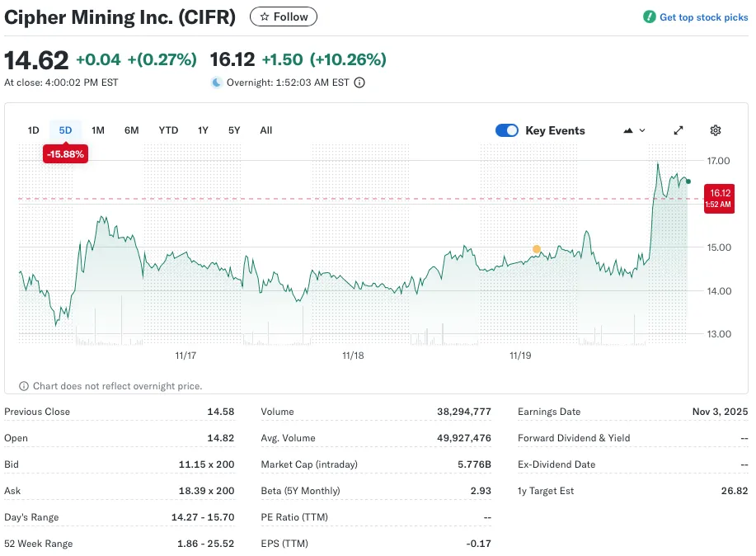View All time chart range
Image resolution: width=756 pixels, height=556 pixels.
tap(265, 130)
